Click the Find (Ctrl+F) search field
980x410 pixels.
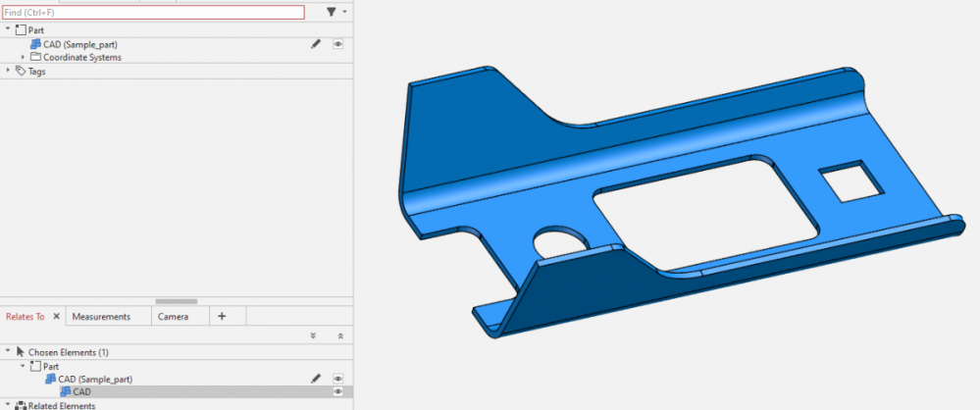click(154, 13)
